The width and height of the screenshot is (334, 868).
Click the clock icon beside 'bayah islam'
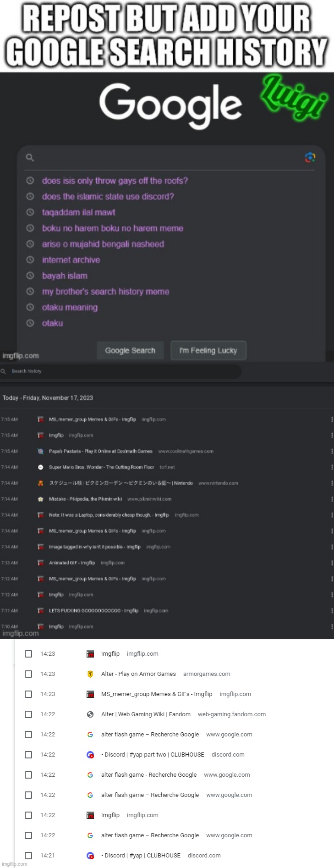tap(30, 276)
